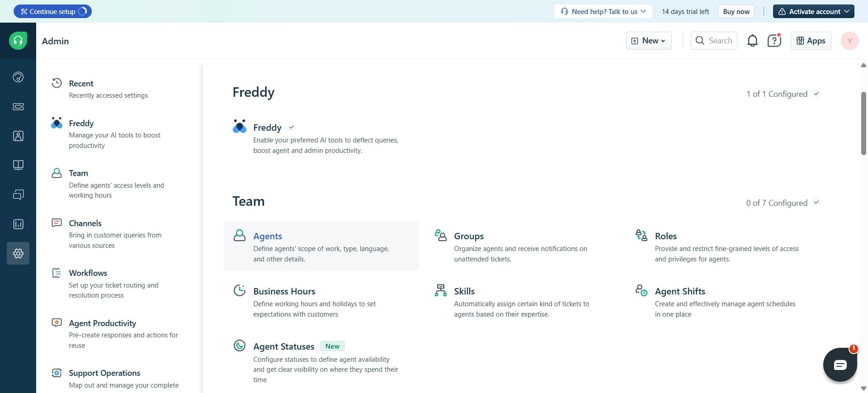Open the Analytics chart icon
This screenshot has height=393, width=868.
point(18,224)
